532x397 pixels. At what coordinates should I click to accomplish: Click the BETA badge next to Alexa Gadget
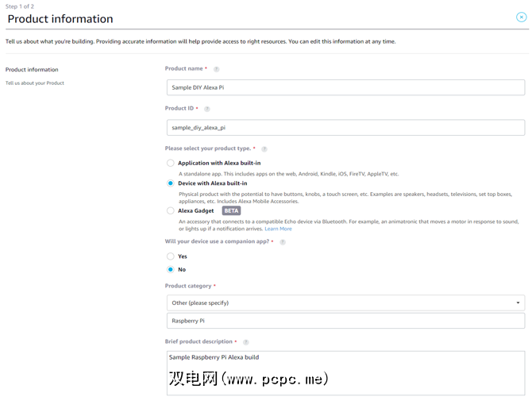point(231,211)
